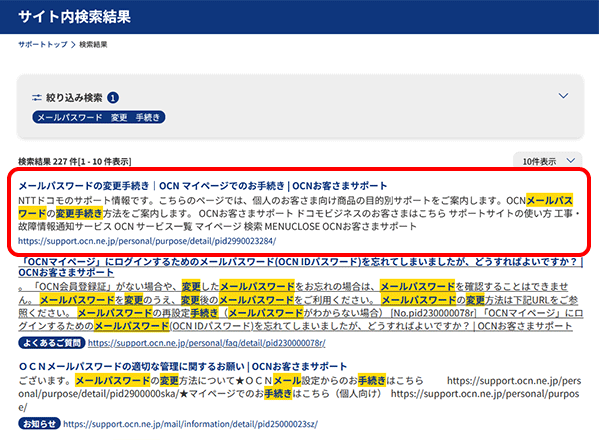
Task: Click the 検索結果 breadcrumb text
Action: click(x=93, y=45)
